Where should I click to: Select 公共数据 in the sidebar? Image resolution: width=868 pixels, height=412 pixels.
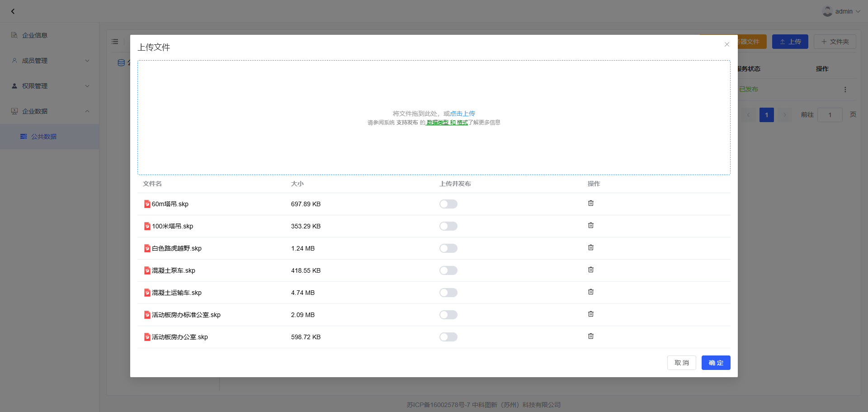[44, 137]
